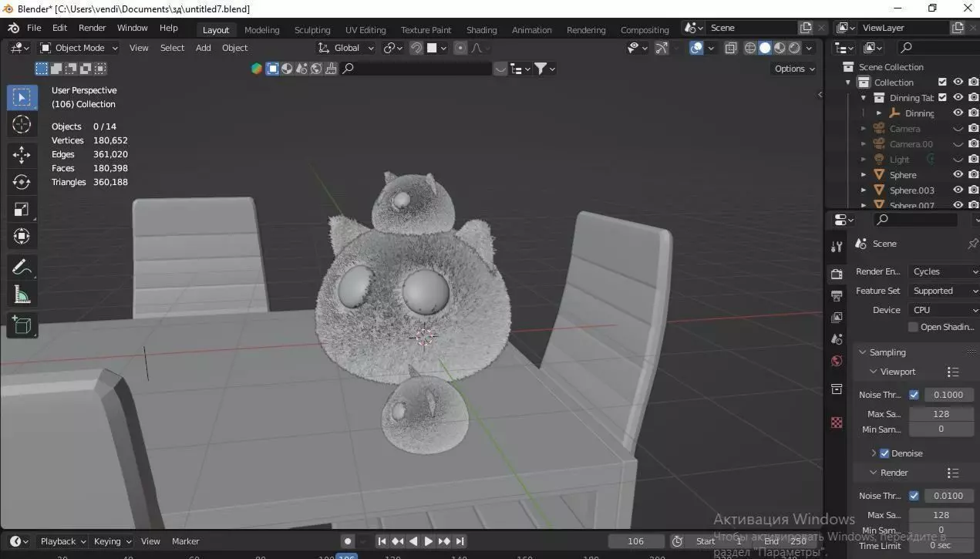Open the Edit menu
Viewport: 980px width, 559px height.
coord(59,28)
